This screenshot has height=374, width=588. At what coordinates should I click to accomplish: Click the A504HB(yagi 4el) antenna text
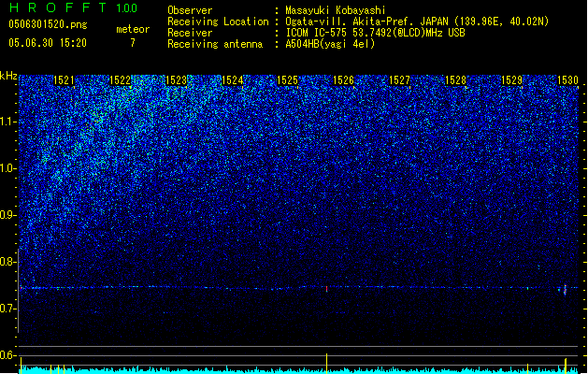pos(330,44)
